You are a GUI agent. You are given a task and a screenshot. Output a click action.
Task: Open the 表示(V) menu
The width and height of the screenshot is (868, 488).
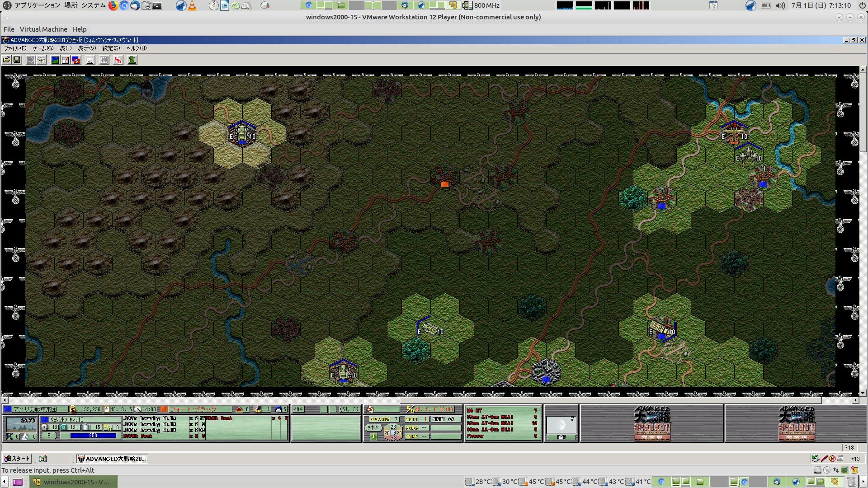[86, 48]
